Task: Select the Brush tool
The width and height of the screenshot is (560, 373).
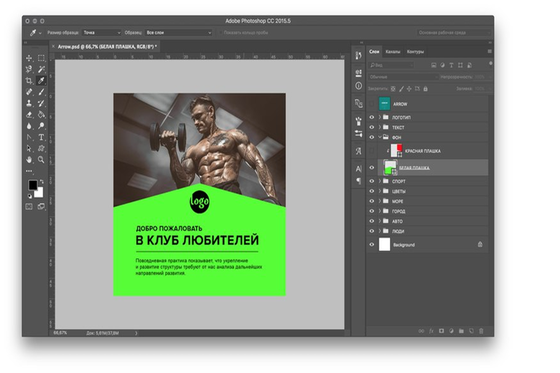Action: (x=41, y=92)
